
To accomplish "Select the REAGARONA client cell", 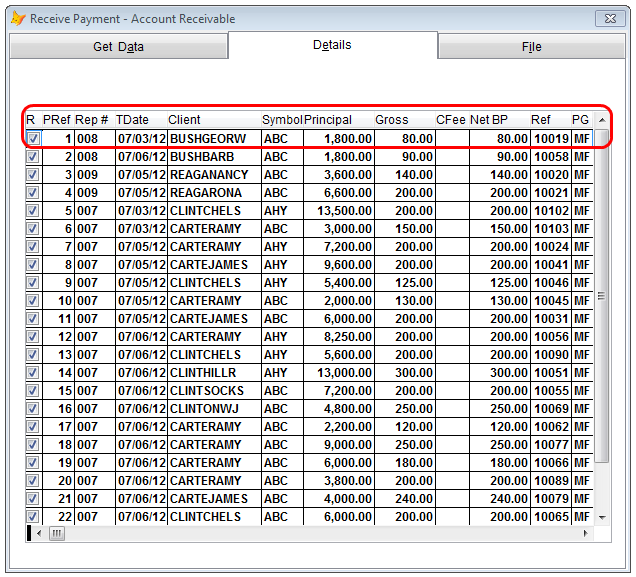I will click(x=214, y=193).
